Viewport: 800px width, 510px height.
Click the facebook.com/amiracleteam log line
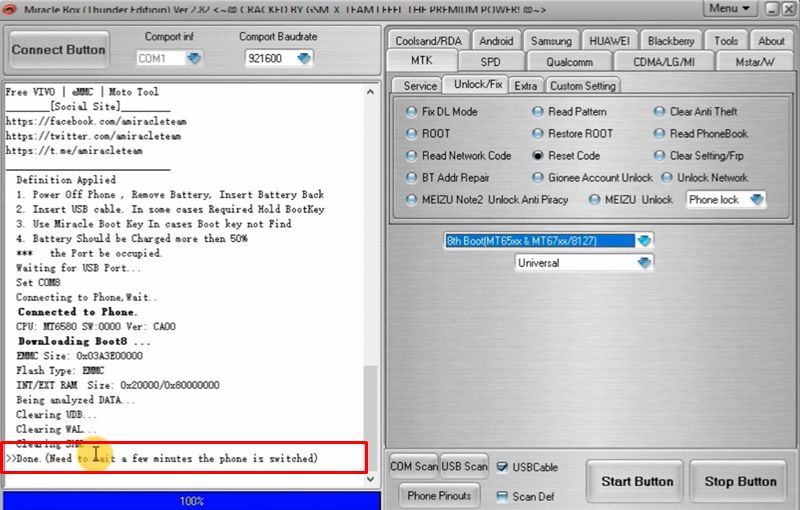click(96, 121)
